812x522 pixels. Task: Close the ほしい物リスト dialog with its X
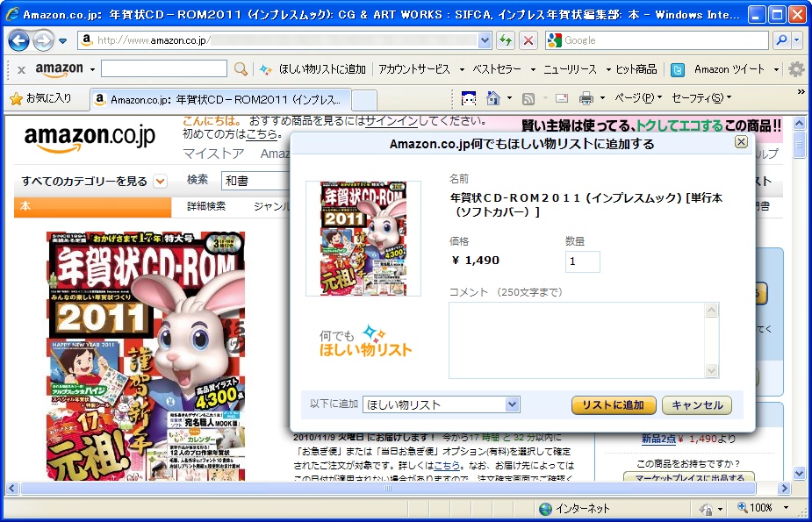click(741, 142)
